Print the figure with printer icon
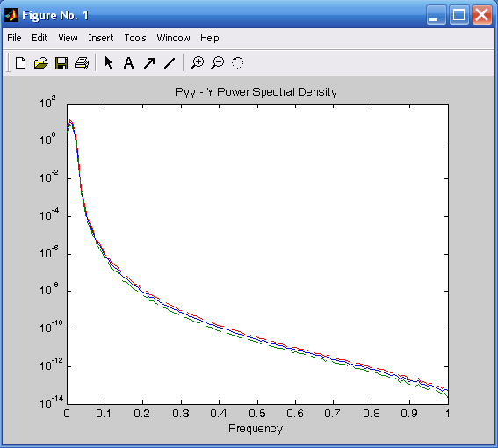Image resolution: width=498 pixels, height=448 pixels. [82, 63]
